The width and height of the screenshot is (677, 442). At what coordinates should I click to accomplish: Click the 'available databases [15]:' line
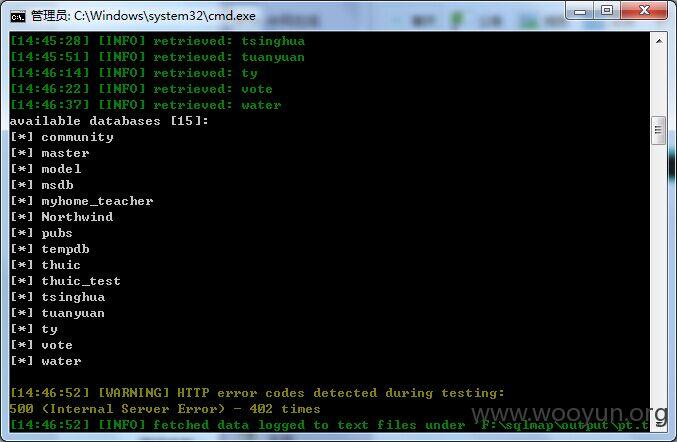tap(109, 121)
